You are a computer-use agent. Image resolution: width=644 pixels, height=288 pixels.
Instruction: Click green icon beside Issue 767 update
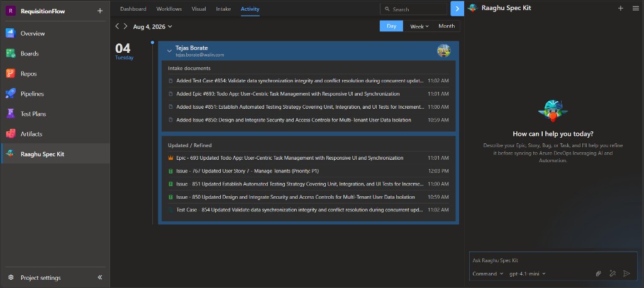tap(171, 171)
